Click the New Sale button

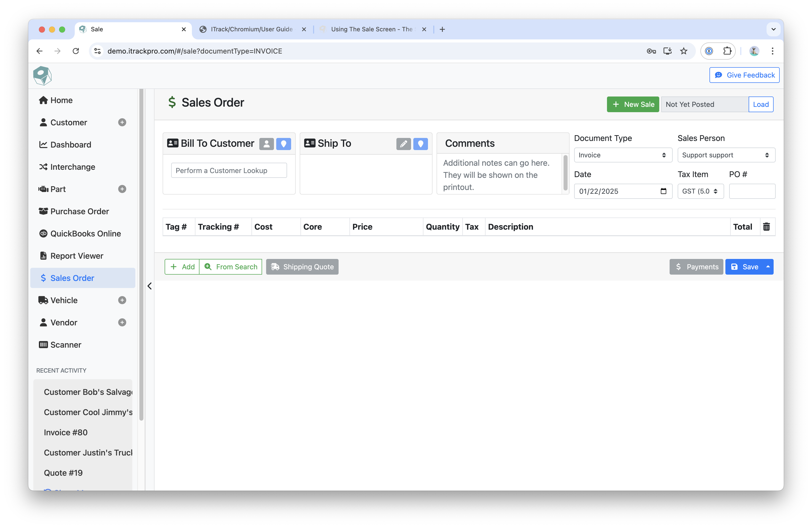[632, 104]
